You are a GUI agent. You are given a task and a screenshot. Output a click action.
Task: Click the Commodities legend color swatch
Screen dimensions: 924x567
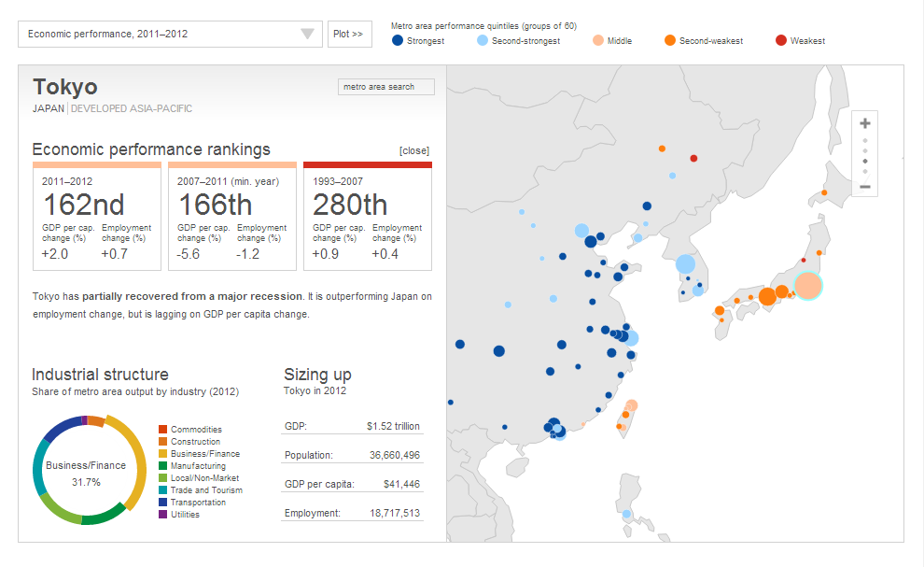click(162, 430)
